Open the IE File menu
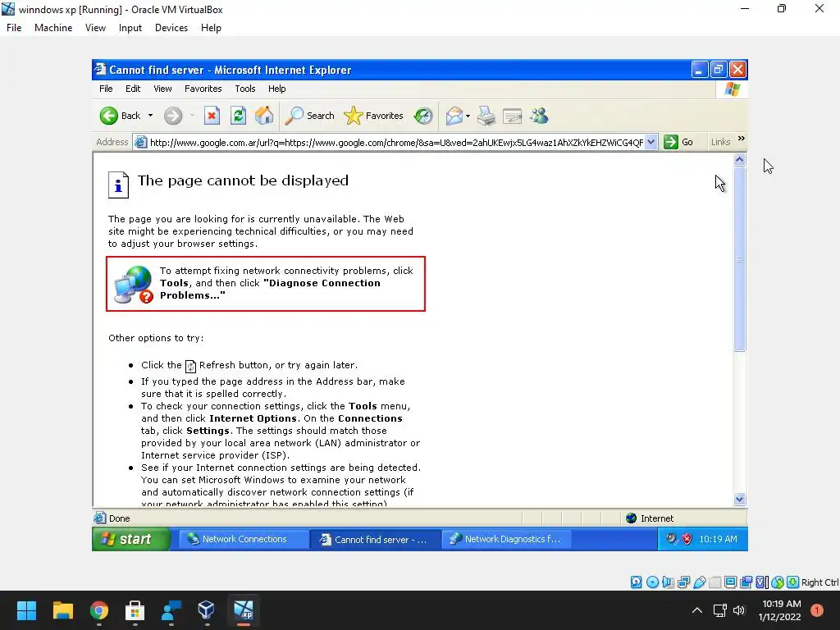This screenshot has height=630, width=840. 106,89
